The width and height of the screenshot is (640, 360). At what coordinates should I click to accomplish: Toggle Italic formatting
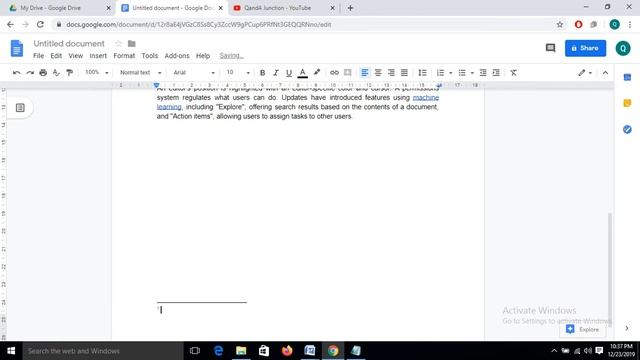pos(276,73)
